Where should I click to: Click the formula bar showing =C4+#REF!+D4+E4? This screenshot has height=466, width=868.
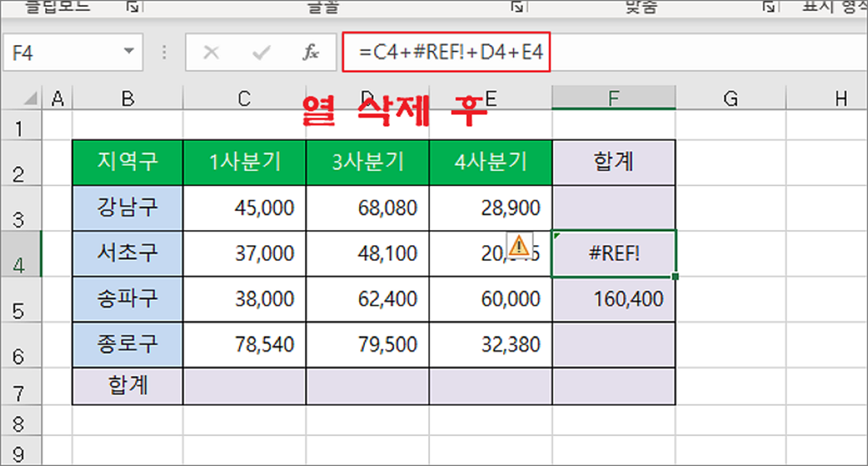tap(446, 52)
